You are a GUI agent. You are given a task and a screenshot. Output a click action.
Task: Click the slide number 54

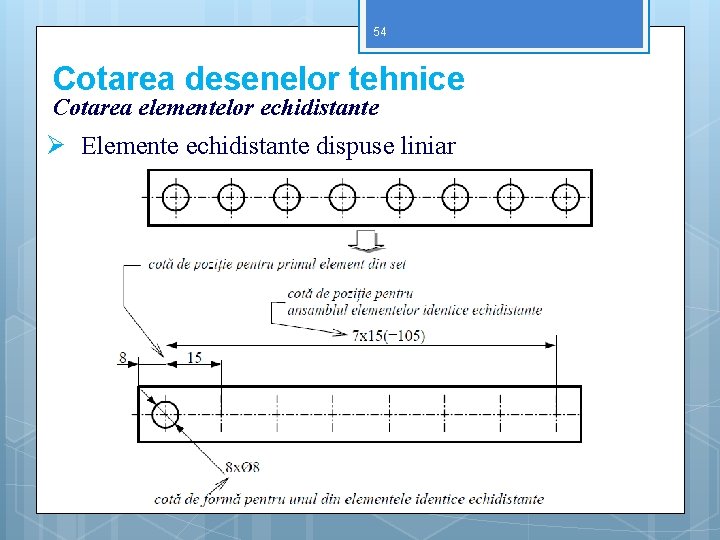point(380,32)
